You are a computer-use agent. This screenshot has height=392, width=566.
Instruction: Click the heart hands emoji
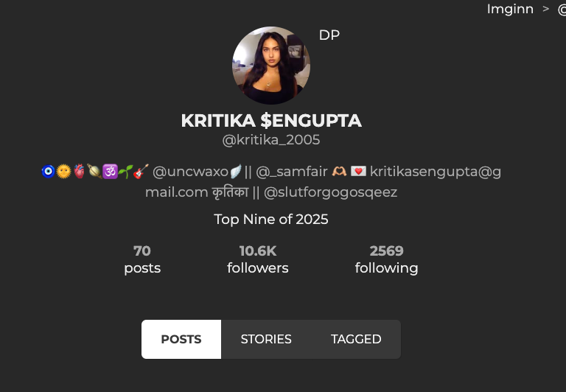(x=339, y=171)
